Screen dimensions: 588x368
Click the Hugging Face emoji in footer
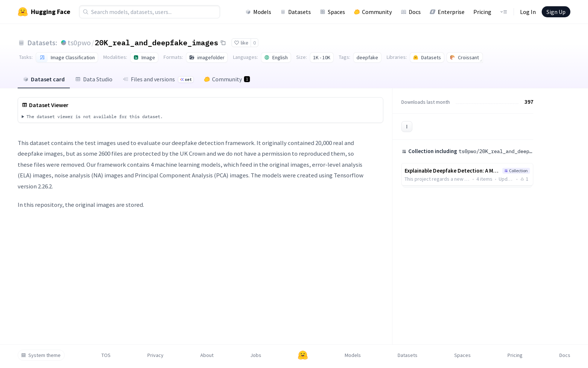click(303, 355)
